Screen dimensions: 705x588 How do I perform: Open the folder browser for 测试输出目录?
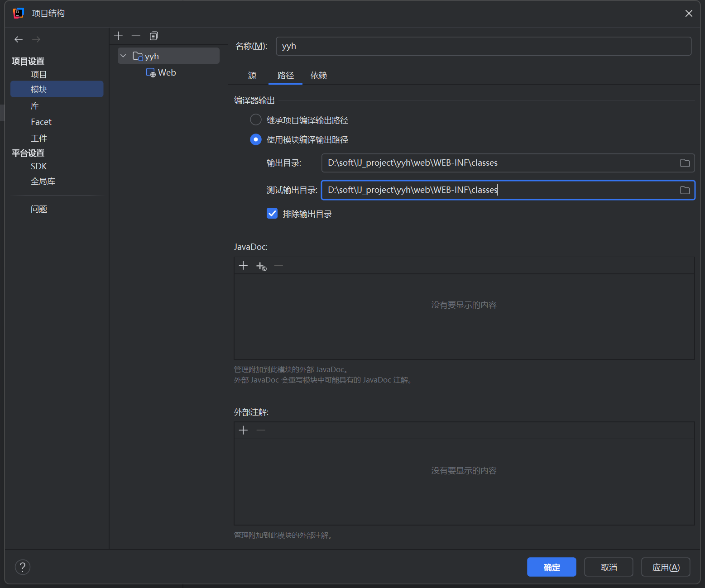pos(684,190)
